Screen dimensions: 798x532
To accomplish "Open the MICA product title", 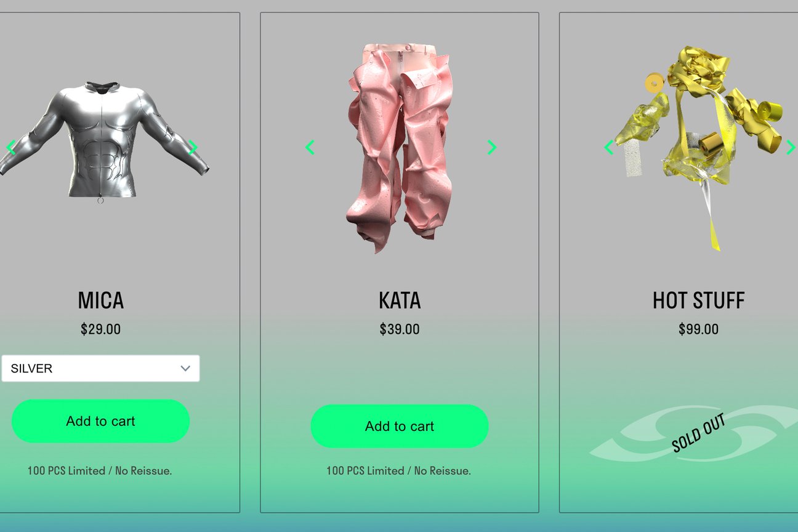I will pyautogui.click(x=101, y=300).
